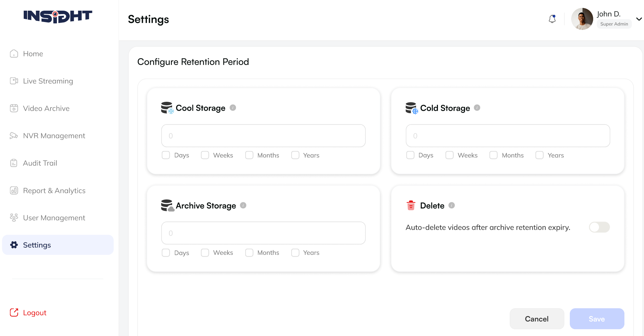Open the notification bell icon
The height and width of the screenshot is (336, 644).
(552, 19)
